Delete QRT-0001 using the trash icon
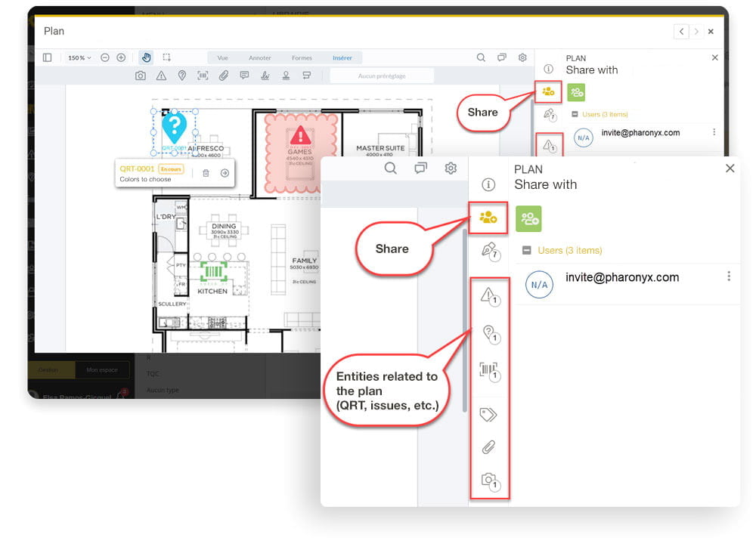This screenshot has height=556, width=756. 206,173
